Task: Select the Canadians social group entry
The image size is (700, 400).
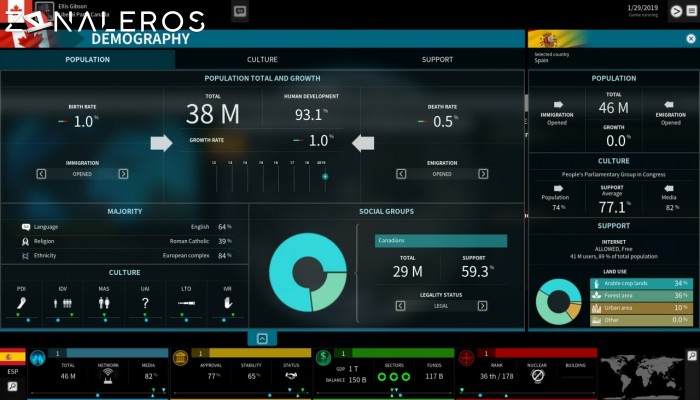Action: (x=440, y=241)
